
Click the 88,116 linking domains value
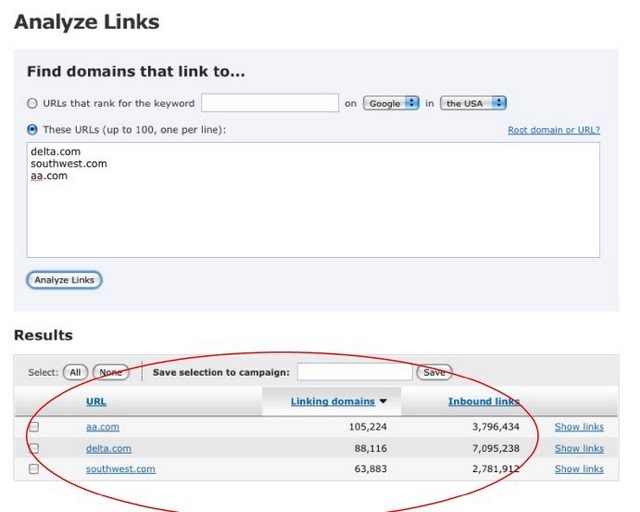(x=371, y=449)
